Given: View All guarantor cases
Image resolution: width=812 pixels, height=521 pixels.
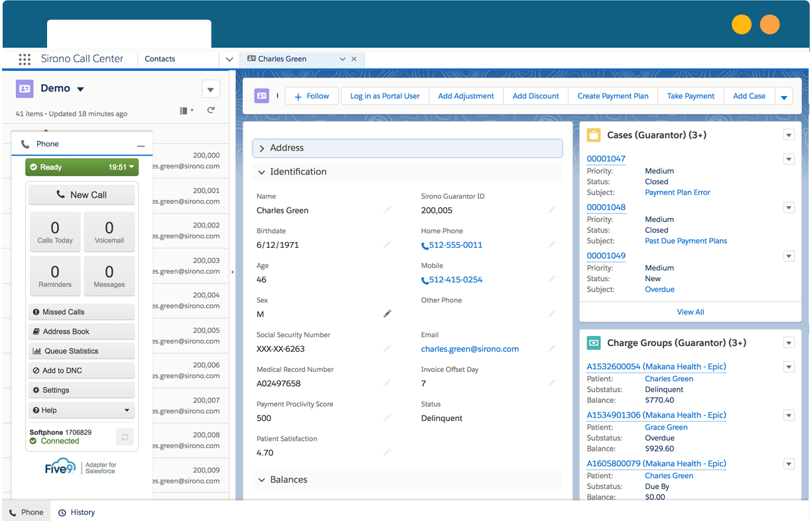Looking at the screenshot, I should click(691, 312).
